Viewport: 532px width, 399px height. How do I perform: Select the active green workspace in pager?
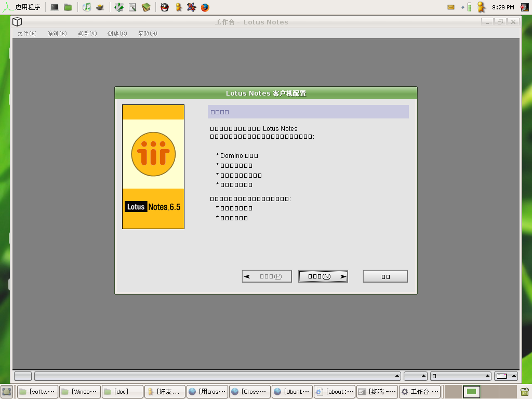(x=472, y=392)
